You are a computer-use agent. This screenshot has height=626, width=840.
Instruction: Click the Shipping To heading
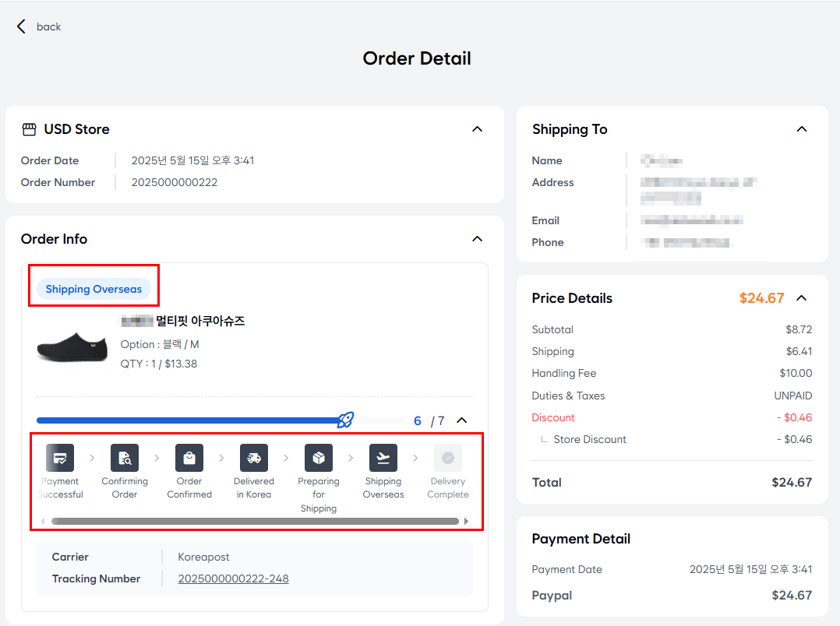coord(570,129)
